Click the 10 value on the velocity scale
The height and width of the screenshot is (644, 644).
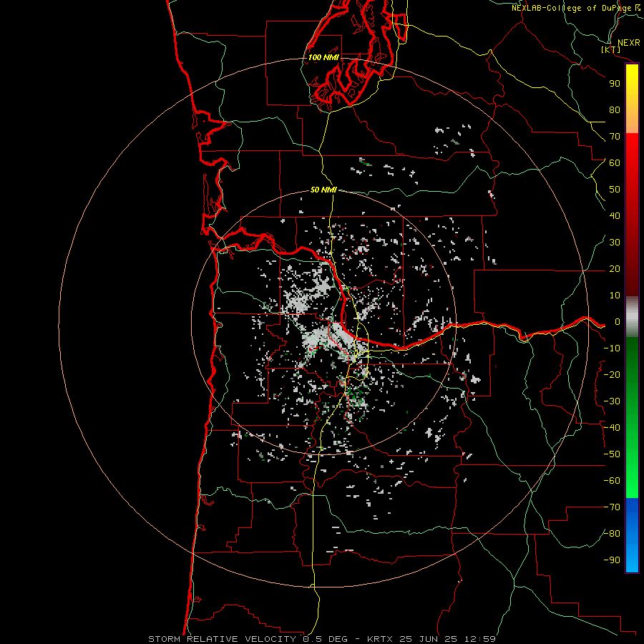[615, 296]
